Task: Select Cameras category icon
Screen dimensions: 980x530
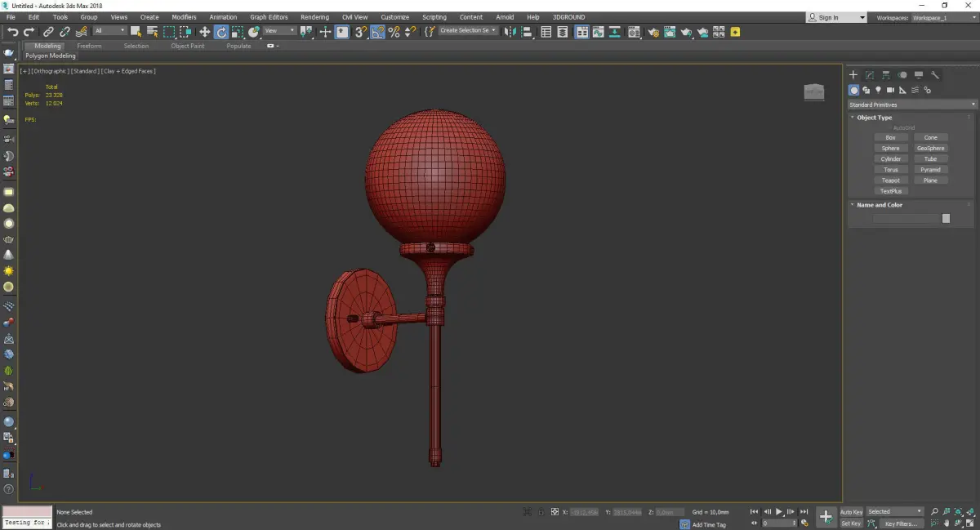Action: tap(890, 90)
